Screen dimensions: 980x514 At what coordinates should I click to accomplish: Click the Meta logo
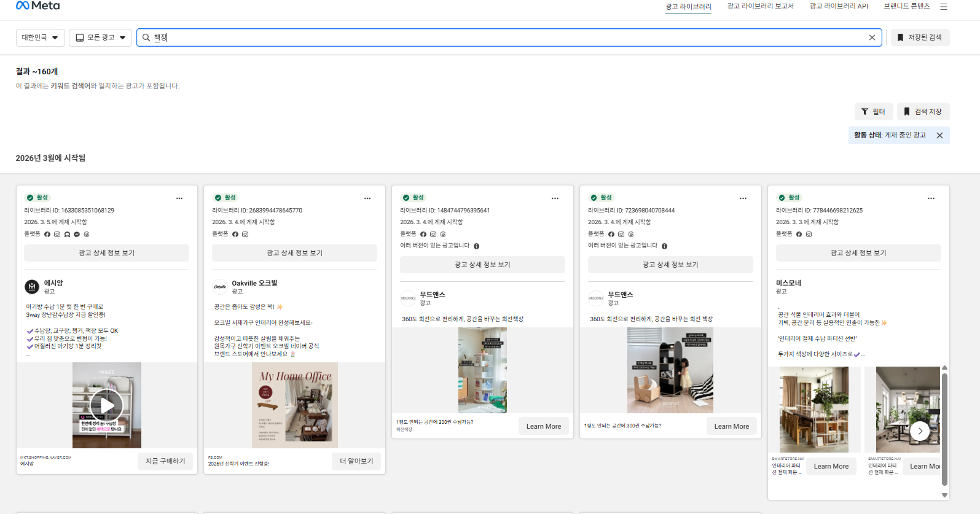pyautogui.click(x=37, y=6)
